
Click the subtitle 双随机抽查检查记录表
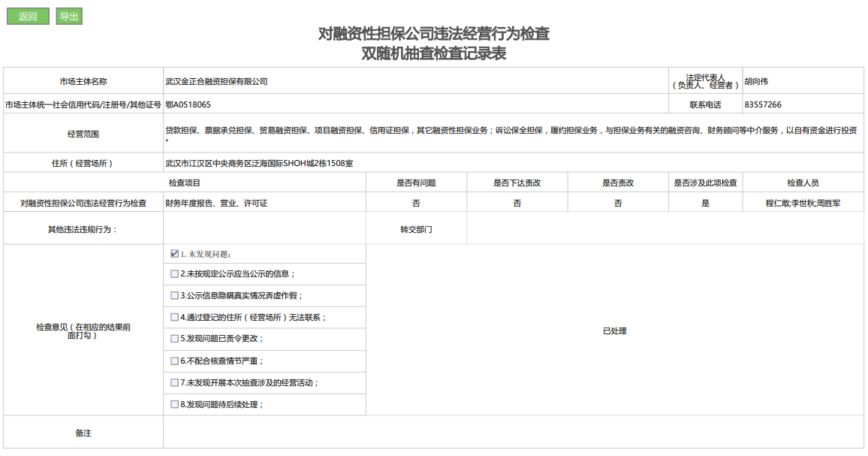pos(434,54)
